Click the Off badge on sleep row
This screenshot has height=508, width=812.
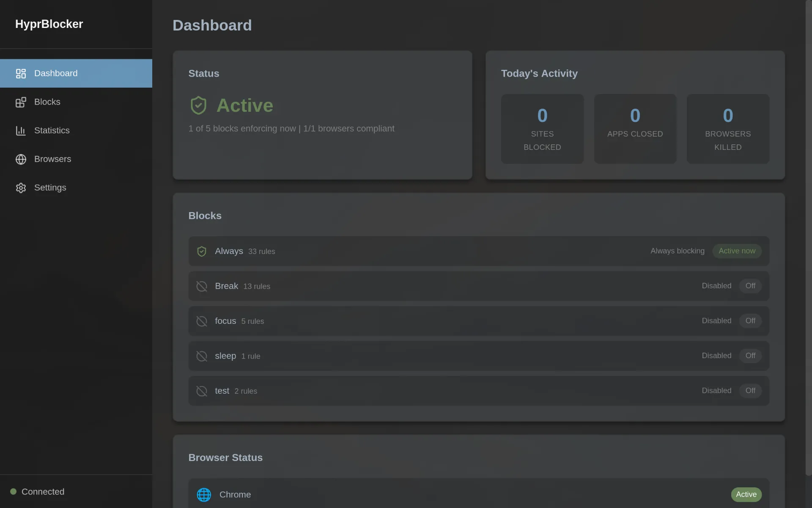click(750, 356)
